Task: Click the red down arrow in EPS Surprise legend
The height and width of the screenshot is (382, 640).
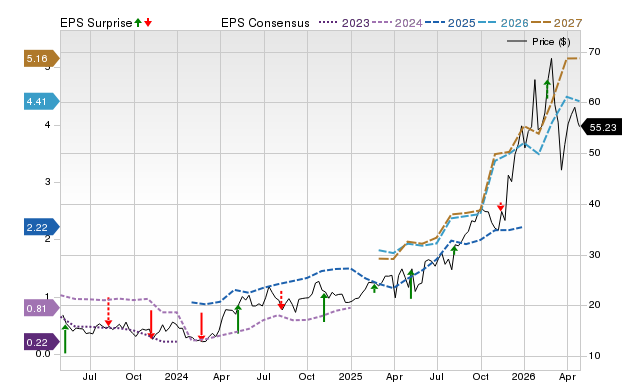Action: click(148, 22)
